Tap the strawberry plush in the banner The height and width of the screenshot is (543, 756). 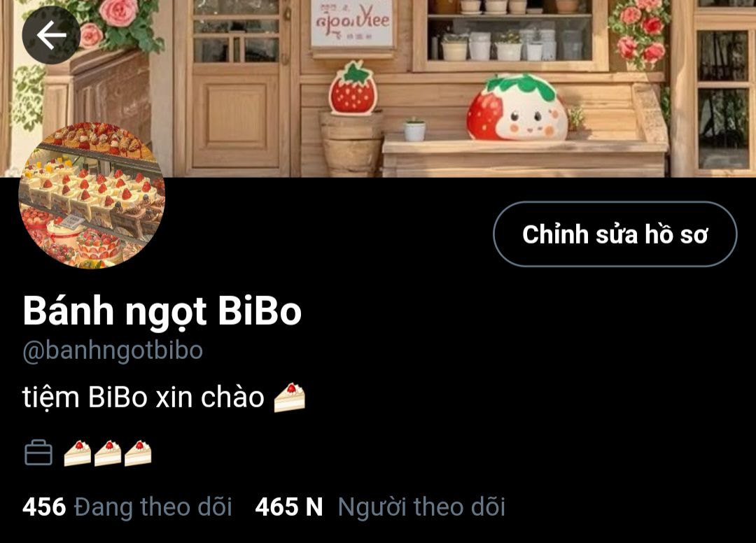click(x=517, y=107)
